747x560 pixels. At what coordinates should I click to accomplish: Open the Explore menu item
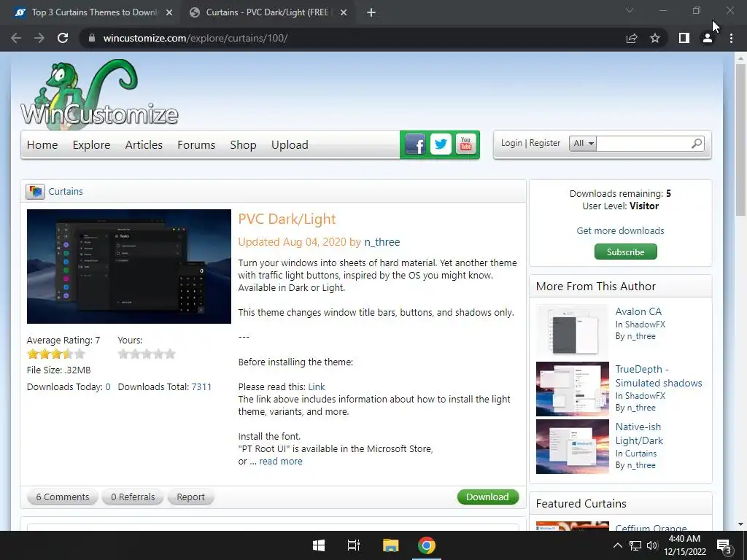coord(91,145)
